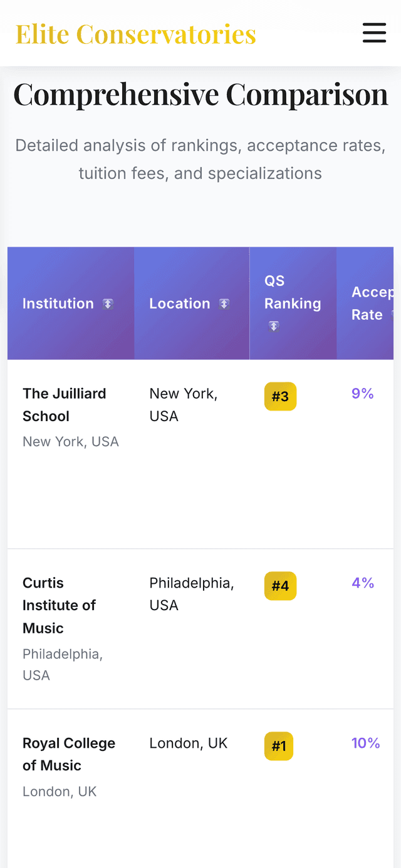
Task: Click Juilliard's New York, USA location cell
Action: 183,405
